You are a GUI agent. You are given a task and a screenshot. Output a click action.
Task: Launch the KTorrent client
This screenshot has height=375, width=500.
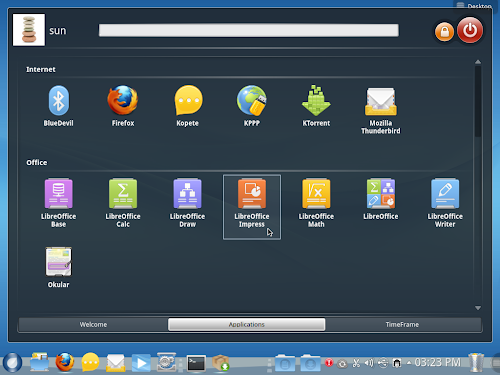[x=316, y=106]
